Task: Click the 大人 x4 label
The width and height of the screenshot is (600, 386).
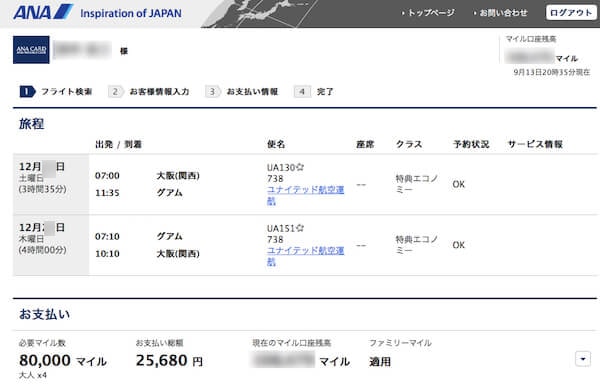Action: pos(33,375)
